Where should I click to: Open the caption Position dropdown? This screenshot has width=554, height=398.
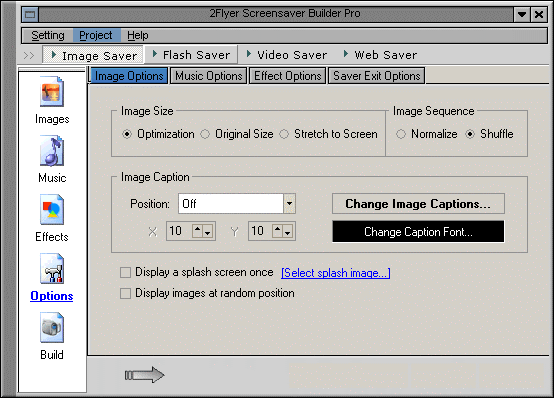(x=289, y=203)
